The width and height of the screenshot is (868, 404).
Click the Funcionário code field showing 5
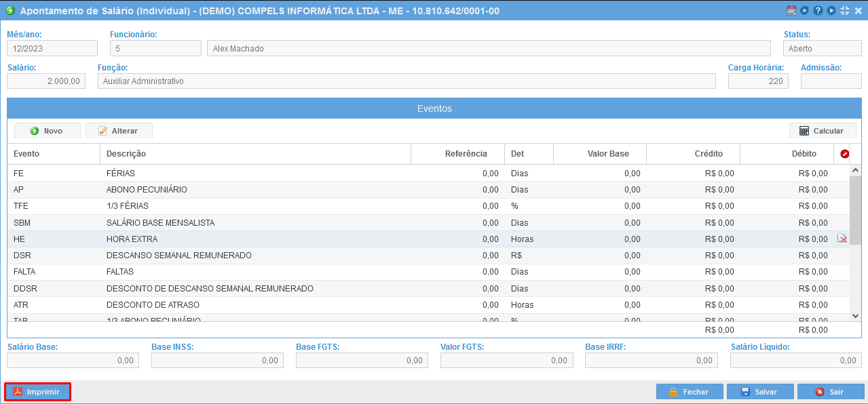tap(155, 48)
